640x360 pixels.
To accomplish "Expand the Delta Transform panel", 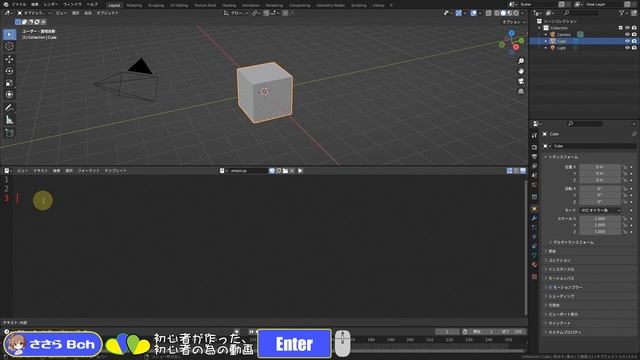I will click(573, 242).
